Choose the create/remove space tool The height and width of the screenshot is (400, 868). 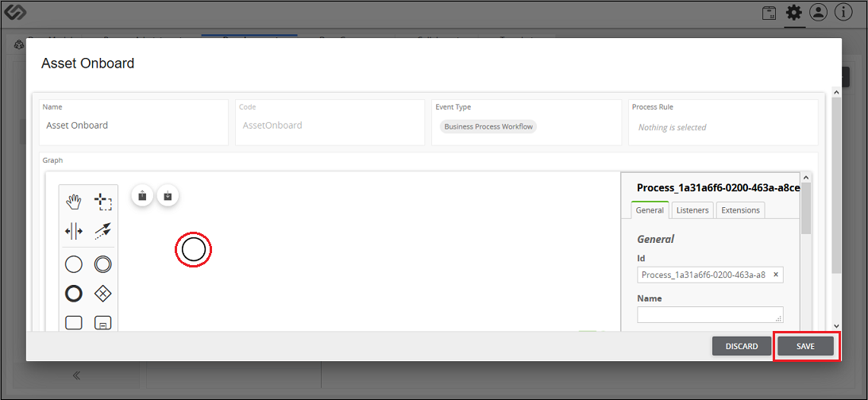74,231
